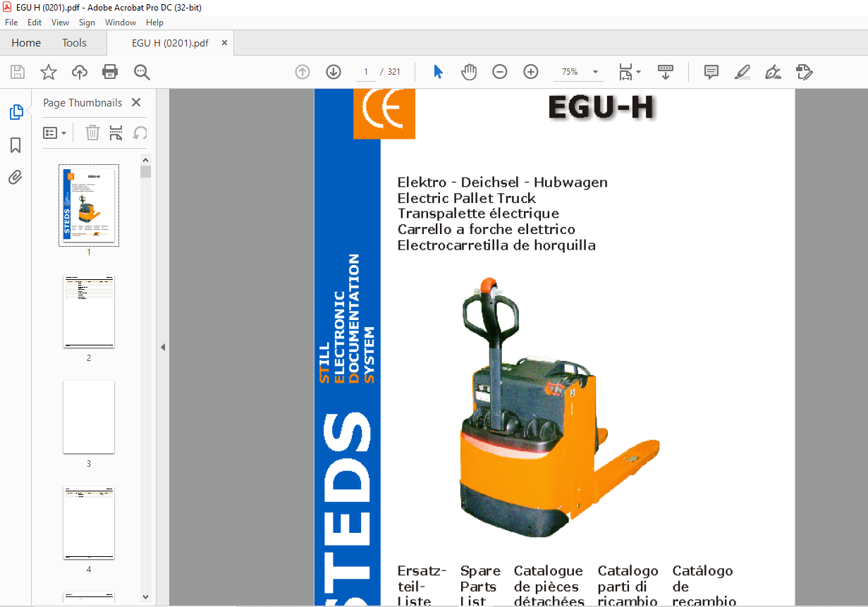Viewport: 868px width, 607px height.
Task: Open the sign document pen icon
Action: [774, 72]
